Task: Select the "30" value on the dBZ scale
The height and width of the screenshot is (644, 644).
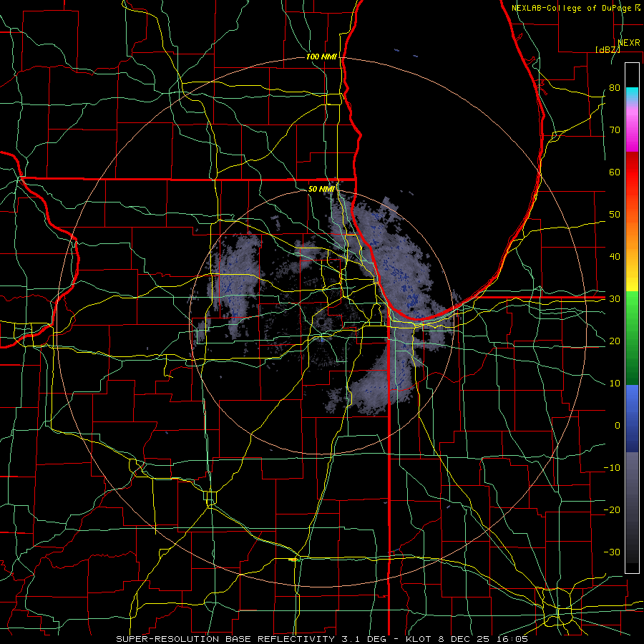Action: [x=615, y=299]
